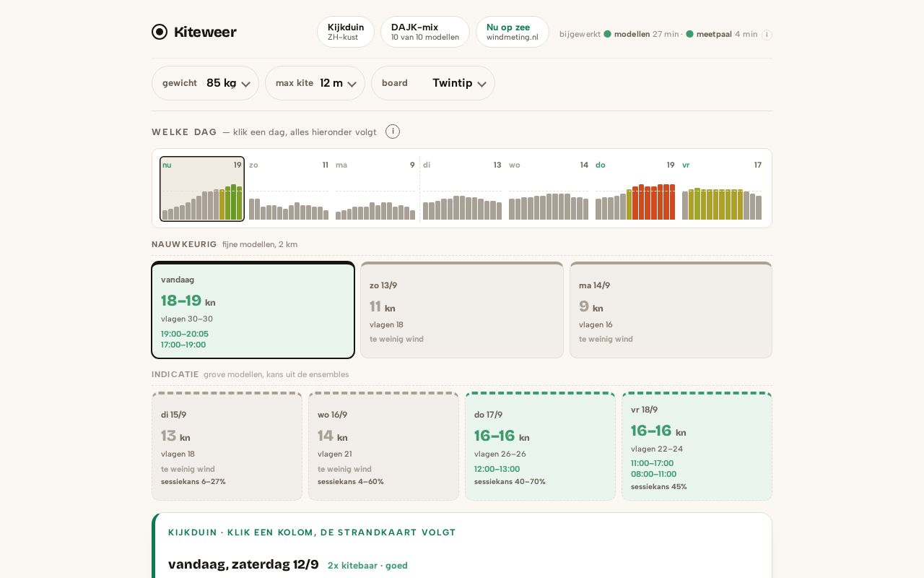Select the 'wo' day bar chart
This screenshot has width=924, height=578.
(x=549, y=189)
